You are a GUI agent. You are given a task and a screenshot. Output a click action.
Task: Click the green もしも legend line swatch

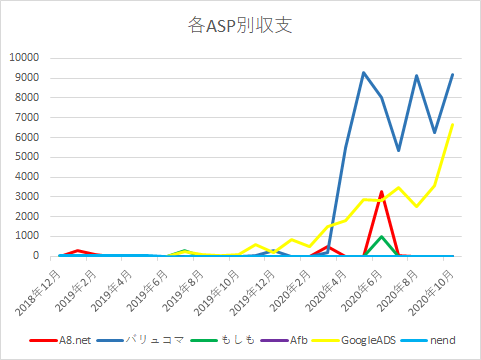(204, 341)
